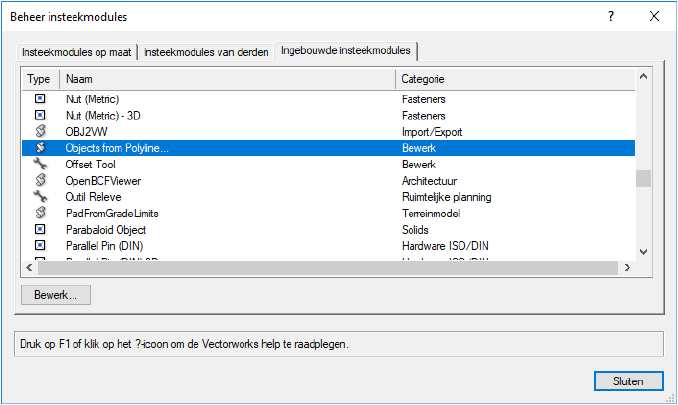The width and height of the screenshot is (678, 405).
Task: Click the question mark help button
Action: [610, 16]
